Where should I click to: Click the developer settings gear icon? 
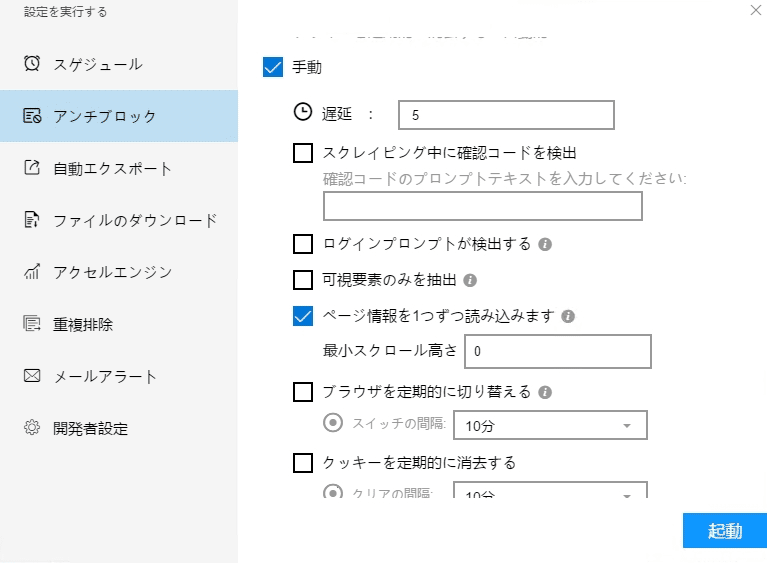click(32, 429)
